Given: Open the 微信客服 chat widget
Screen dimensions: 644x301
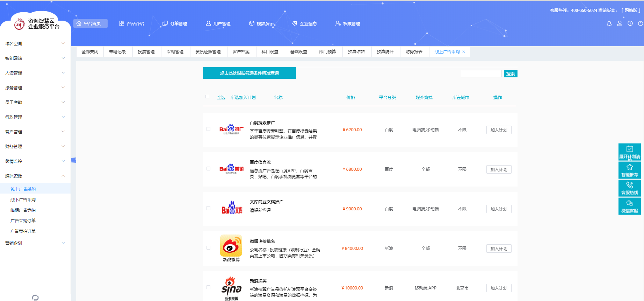Looking at the screenshot, I should (629, 206).
